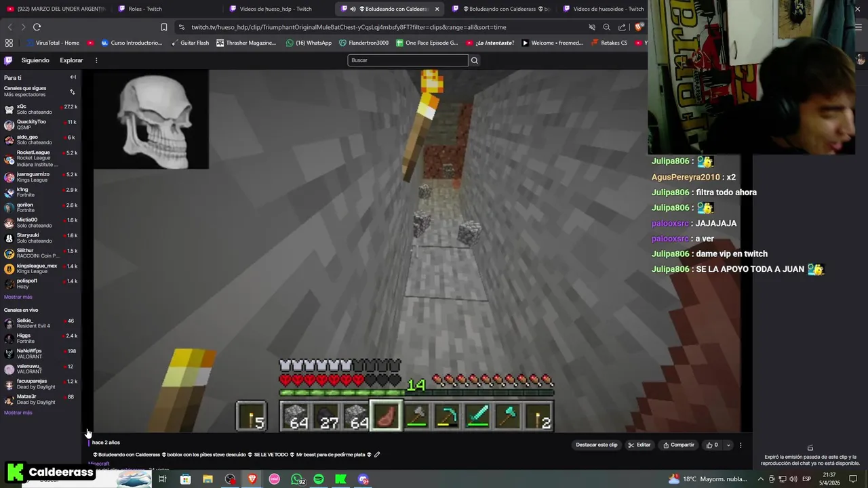Change sort order of followed channels
The image size is (868, 488).
coord(73,91)
